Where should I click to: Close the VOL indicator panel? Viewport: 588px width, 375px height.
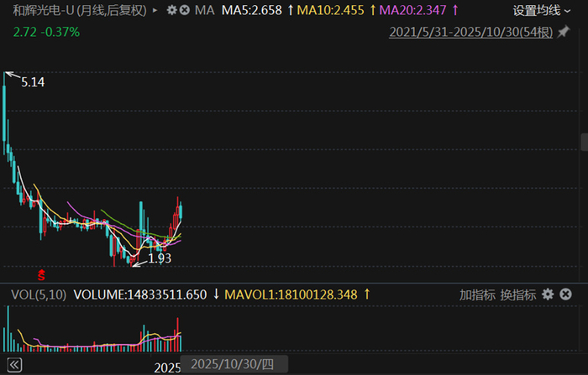point(565,294)
